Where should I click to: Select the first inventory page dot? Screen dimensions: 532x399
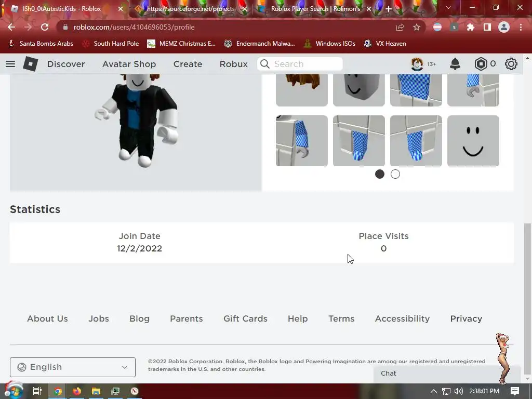pos(380,174)
